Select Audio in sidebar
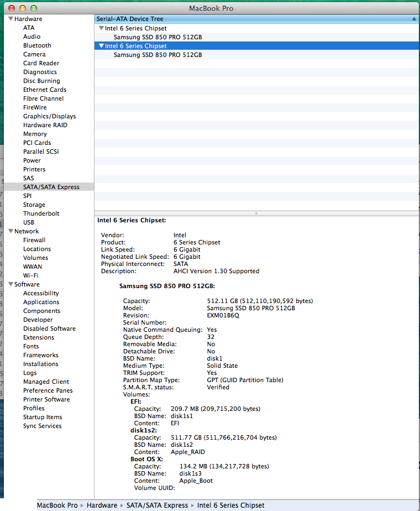420x511 pixels. 32,36
